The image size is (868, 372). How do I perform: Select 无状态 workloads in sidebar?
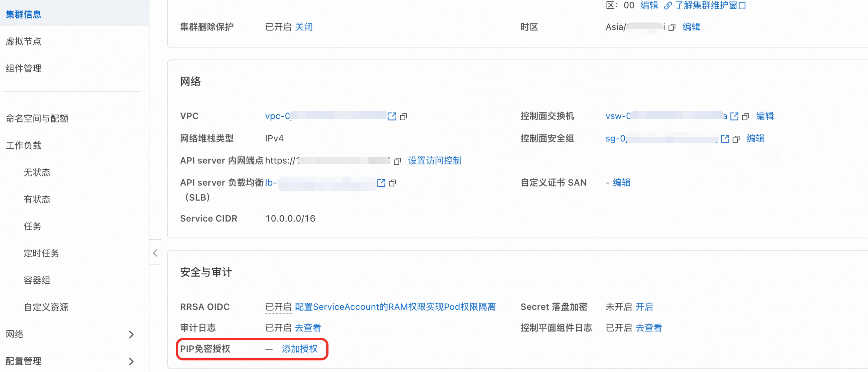point(37,172)
